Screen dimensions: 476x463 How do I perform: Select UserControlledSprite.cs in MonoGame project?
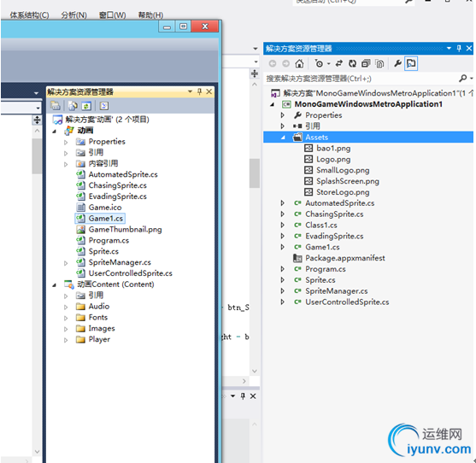(347, 302)
